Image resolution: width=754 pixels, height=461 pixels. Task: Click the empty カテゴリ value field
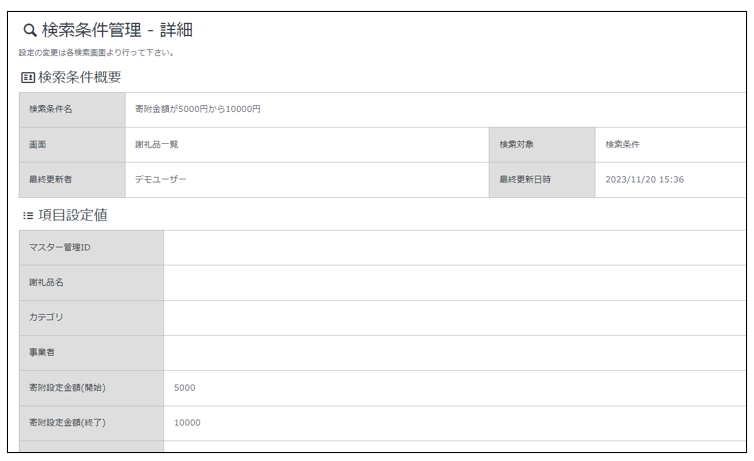455,318
